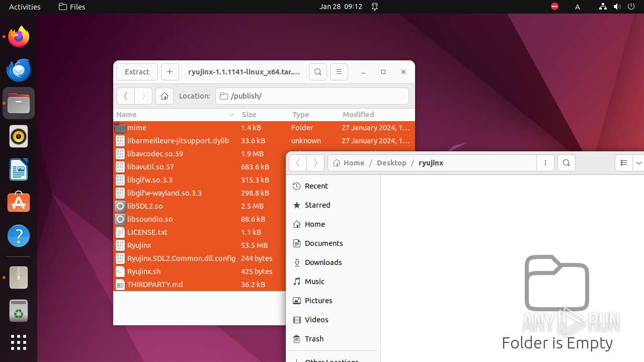Open Firefox from the dock
The image size is (644, 362).
coord(19,37)
